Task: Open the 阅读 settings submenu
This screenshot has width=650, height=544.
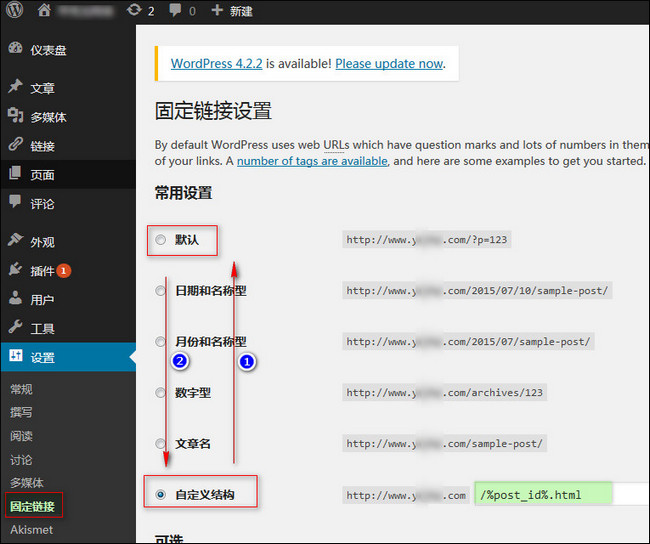Action: [x=21, y=436]
